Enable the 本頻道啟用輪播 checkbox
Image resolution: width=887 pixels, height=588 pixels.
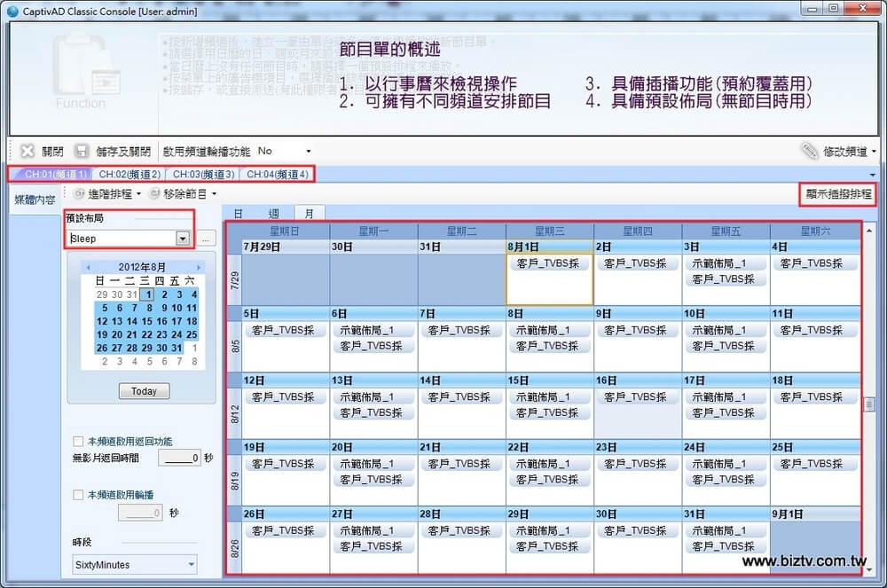point(78,495)
